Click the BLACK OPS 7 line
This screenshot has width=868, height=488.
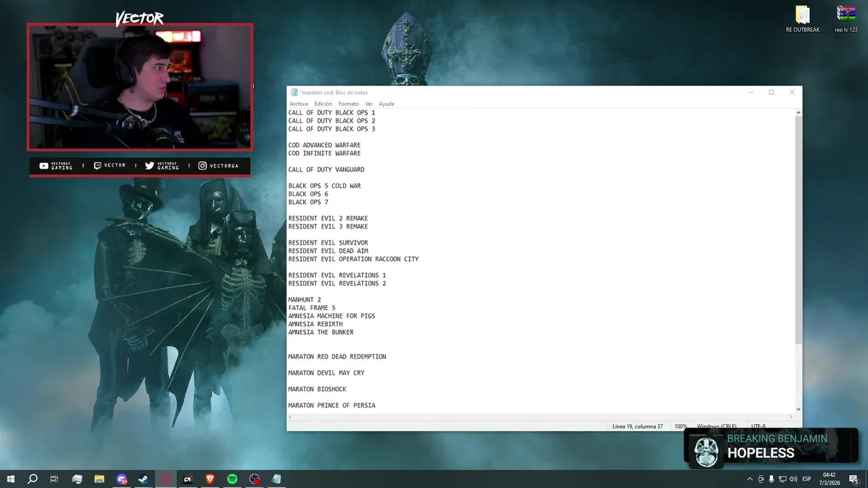(308, 202)
